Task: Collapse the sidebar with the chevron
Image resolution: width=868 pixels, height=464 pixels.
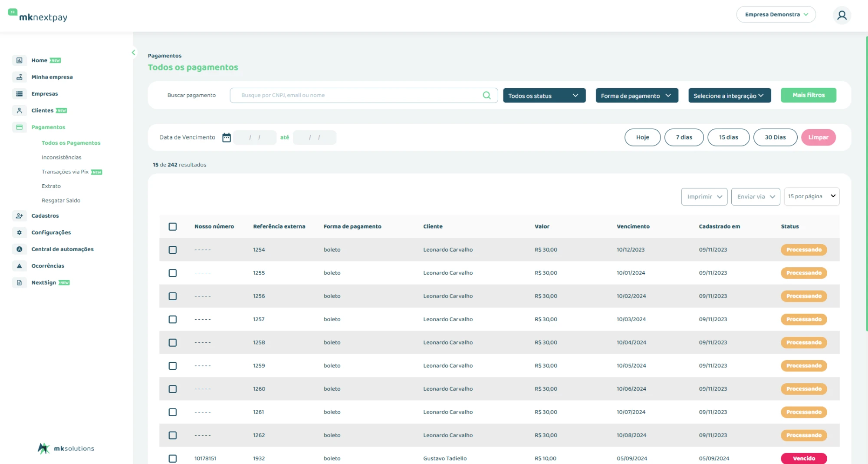Action: tap(133, 53)
